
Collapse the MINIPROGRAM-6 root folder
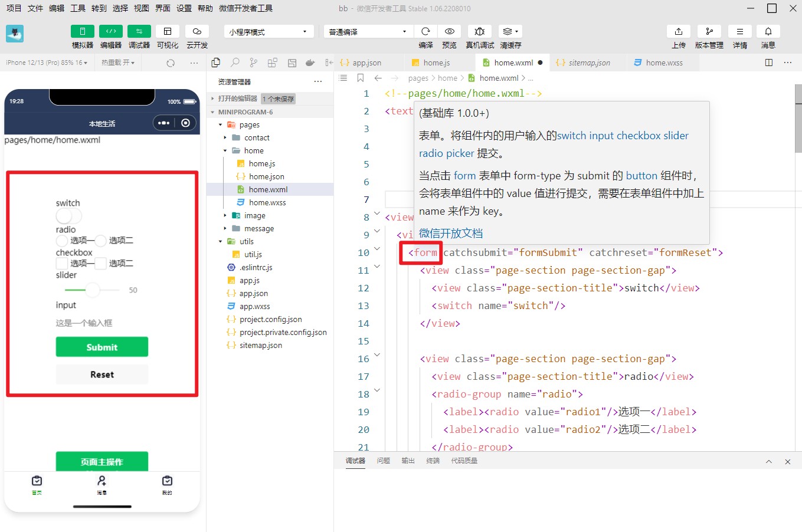point(212,112)
